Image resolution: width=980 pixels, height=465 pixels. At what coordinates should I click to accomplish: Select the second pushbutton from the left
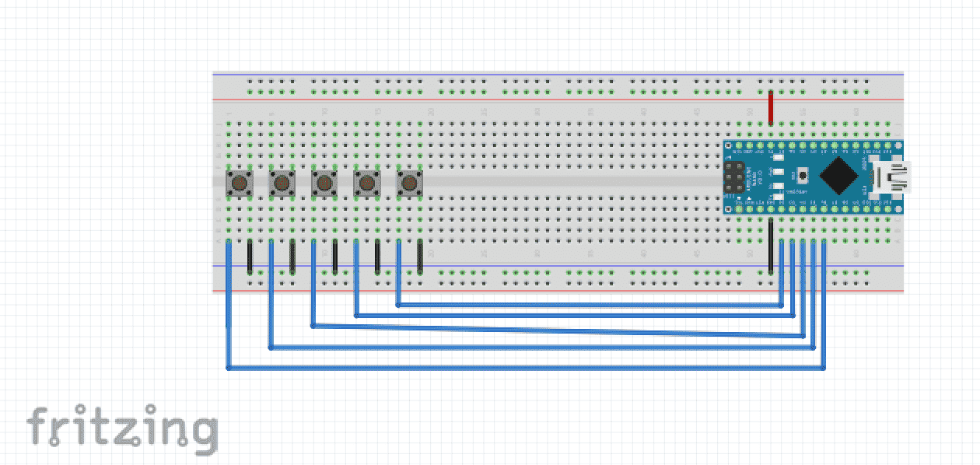(x=282, y=184)
